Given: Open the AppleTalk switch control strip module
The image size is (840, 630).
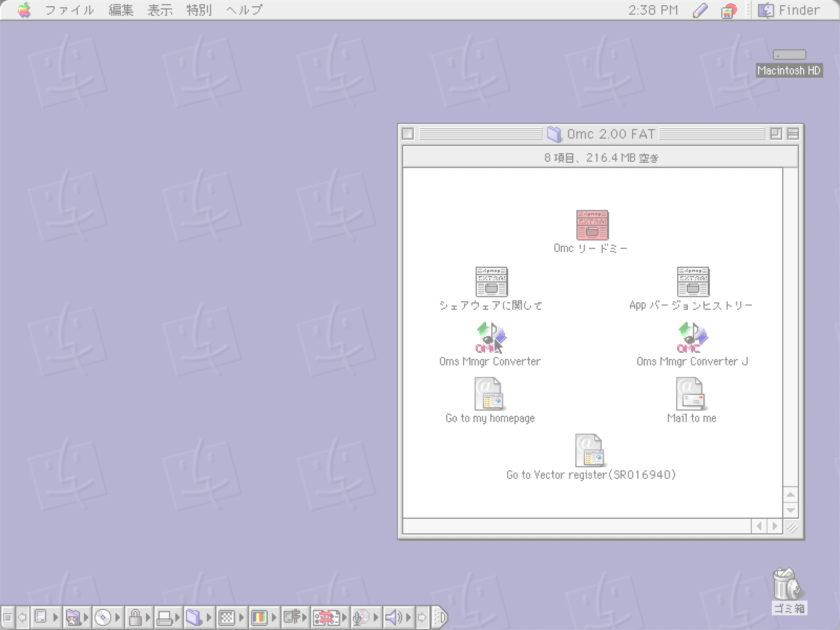Looking at the screenshot, I should (46, 617).
